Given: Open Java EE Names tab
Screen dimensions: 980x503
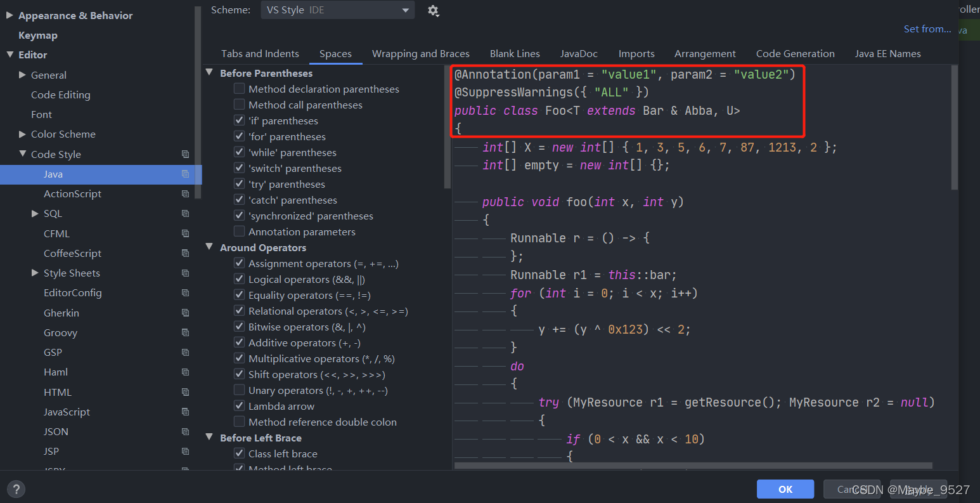Looking at the screenshot, I should [887, 54].
